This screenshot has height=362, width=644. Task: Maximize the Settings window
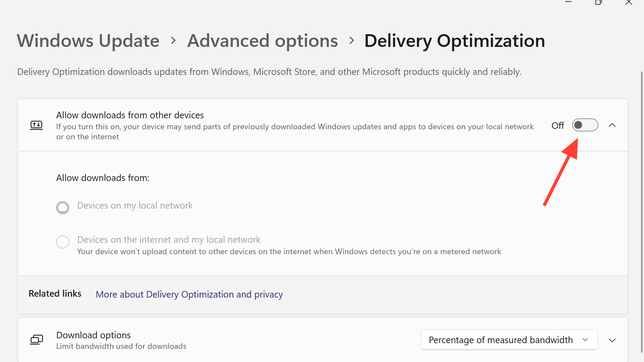tap(598, 2)
